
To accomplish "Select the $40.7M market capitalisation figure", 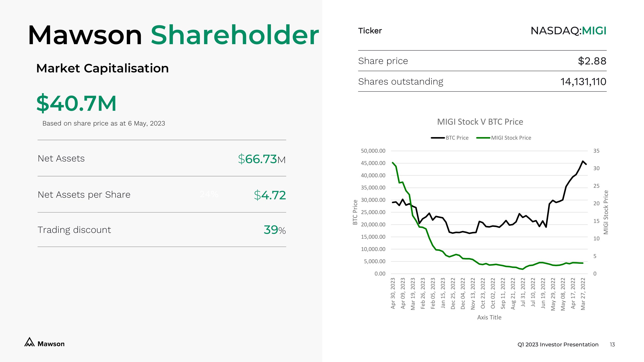I will point(77,103).
